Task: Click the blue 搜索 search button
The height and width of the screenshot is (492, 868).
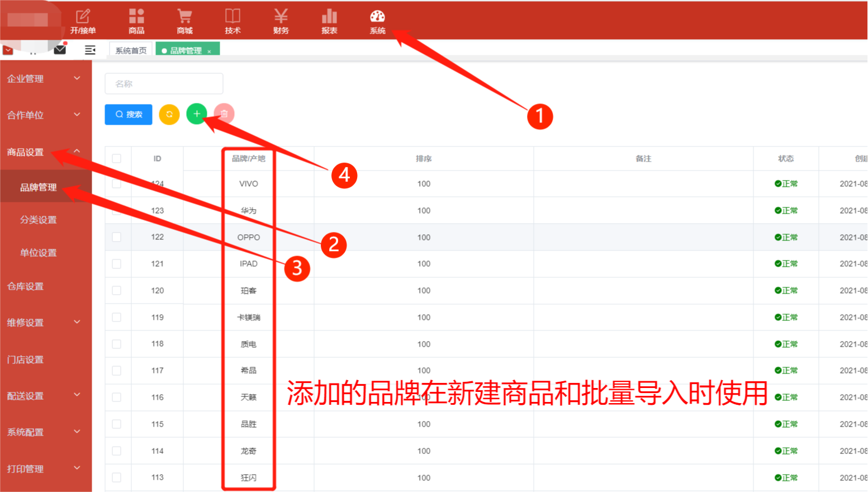Action: point(129,114)
